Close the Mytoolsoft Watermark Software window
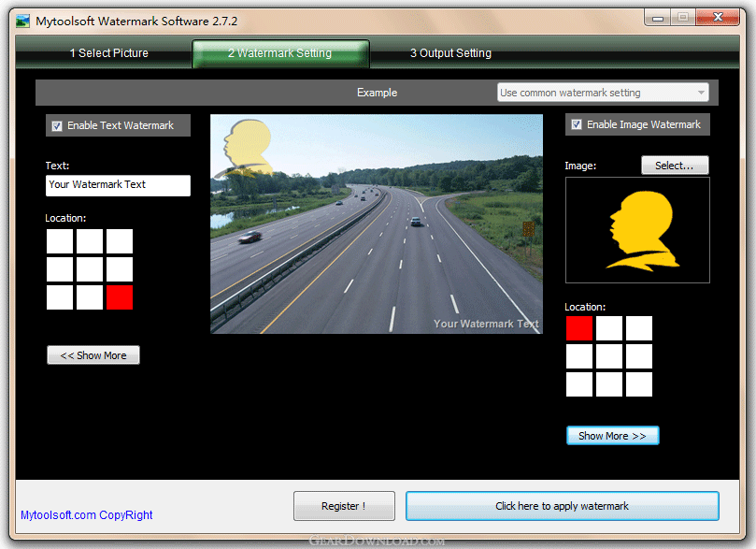756x549 pixels. click(x=718, y=18)
